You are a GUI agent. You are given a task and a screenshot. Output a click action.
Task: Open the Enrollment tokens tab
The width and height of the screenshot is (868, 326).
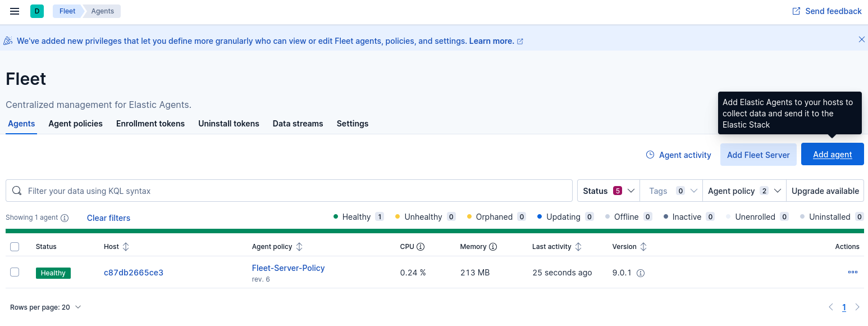150,124
